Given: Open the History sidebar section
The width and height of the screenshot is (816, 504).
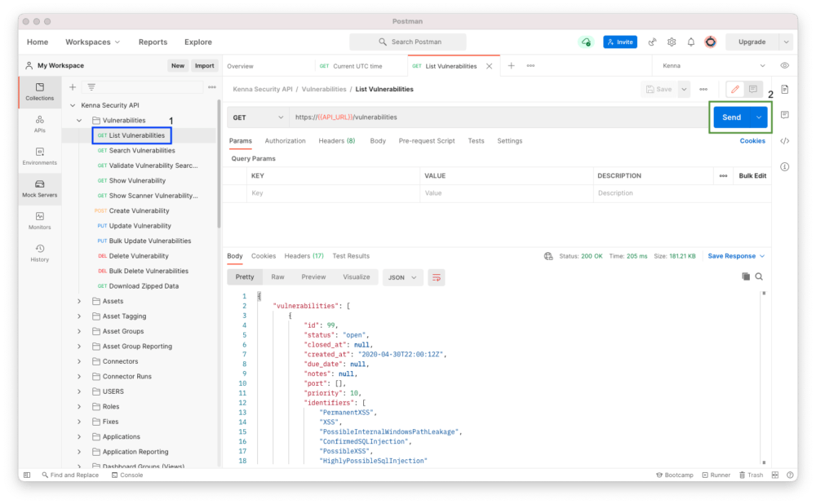Looking at the screenshot, I should [x=39, y=253].
